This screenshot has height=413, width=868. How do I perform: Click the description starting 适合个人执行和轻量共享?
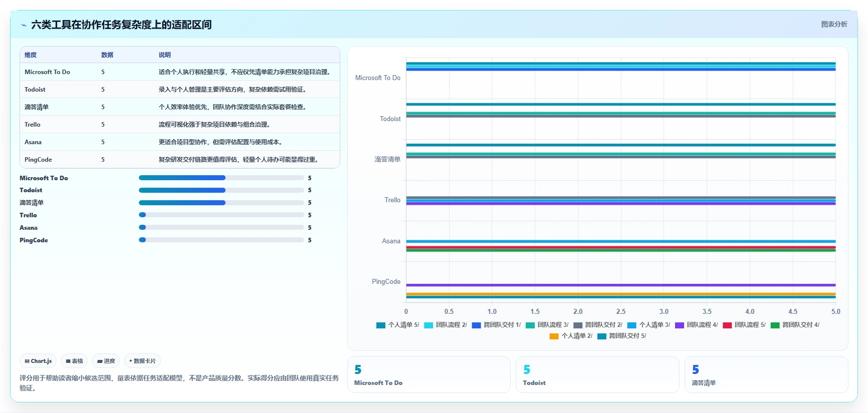(x=246, y=72)
